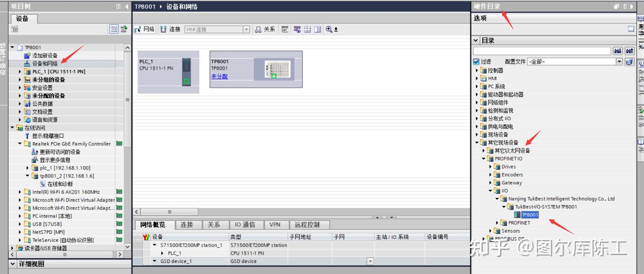Click the 选项 pane view toggle icon
Screen dimensions: 644x274
point(631,29)
